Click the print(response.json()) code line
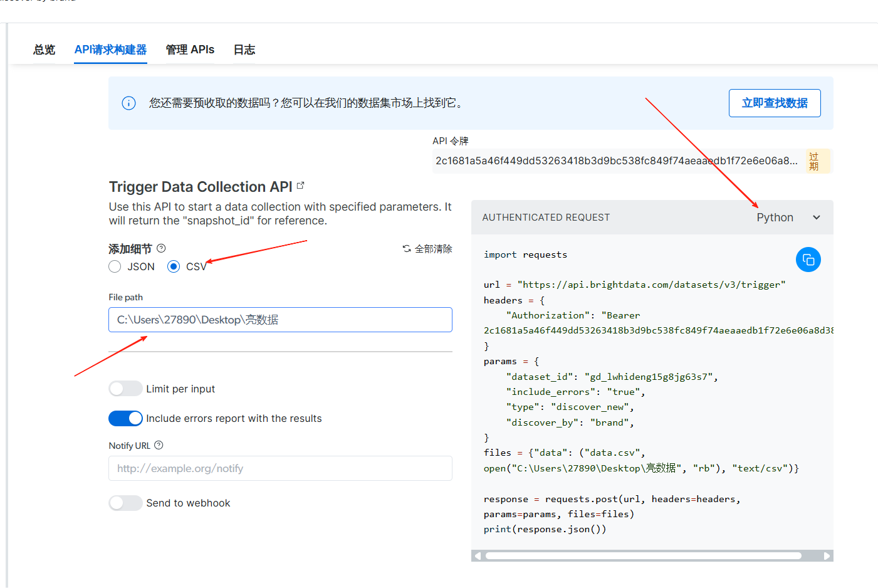878x588 pixels. tap(545, 529)
